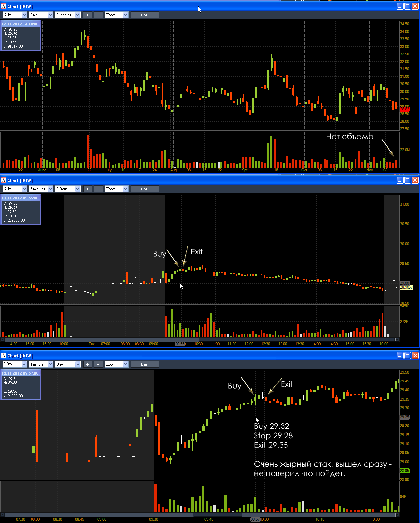Click the chart icon in the top window title bar
The image size is (420, 523).
pos(4,6)
